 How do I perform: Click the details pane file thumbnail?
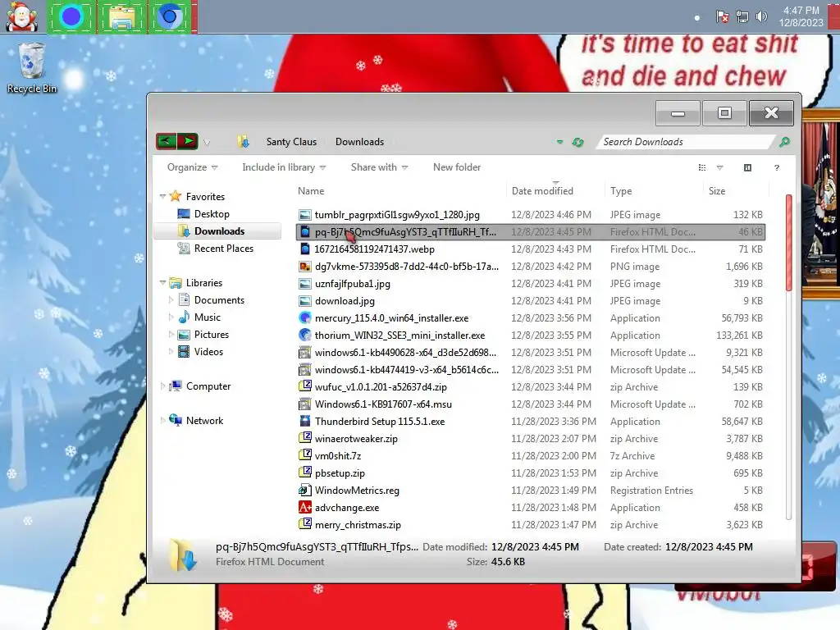(x=183, y=555)
